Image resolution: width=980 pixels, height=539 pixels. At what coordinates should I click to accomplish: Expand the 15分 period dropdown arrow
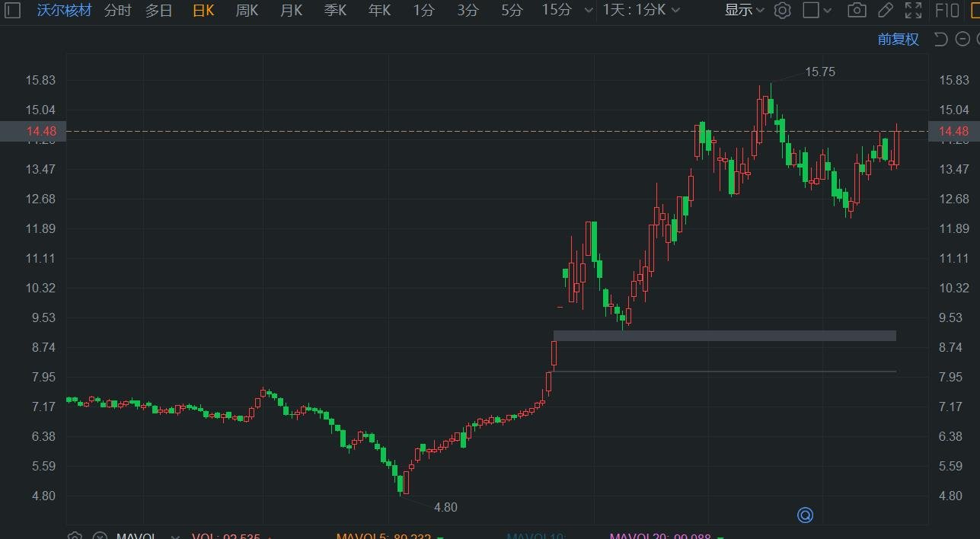(588, 11)
